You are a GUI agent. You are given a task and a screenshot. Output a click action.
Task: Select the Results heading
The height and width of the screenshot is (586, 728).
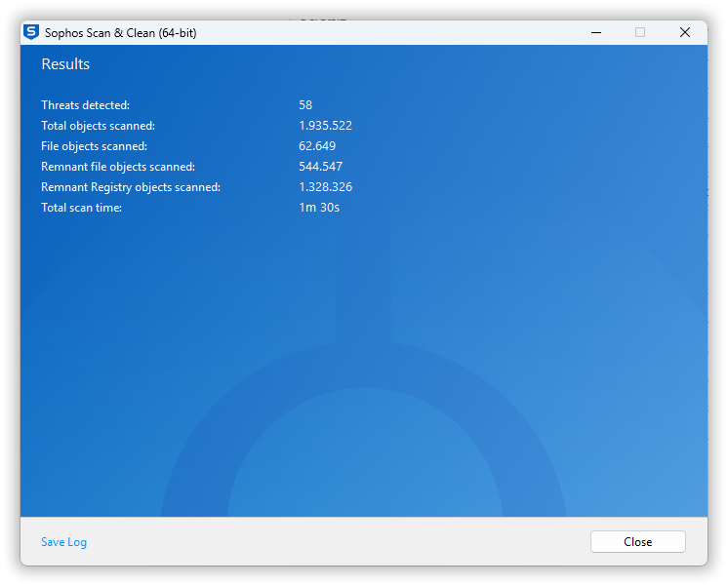[x=65, y=64]
